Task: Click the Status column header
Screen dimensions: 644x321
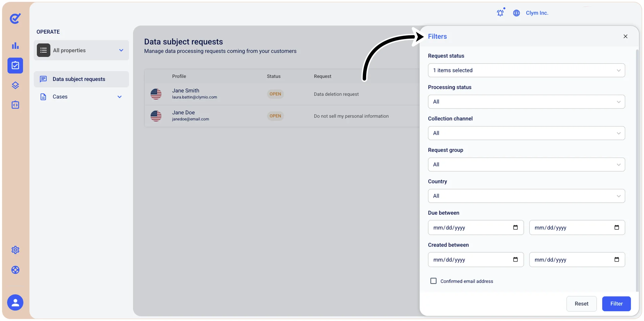Action: coord(273,76)
